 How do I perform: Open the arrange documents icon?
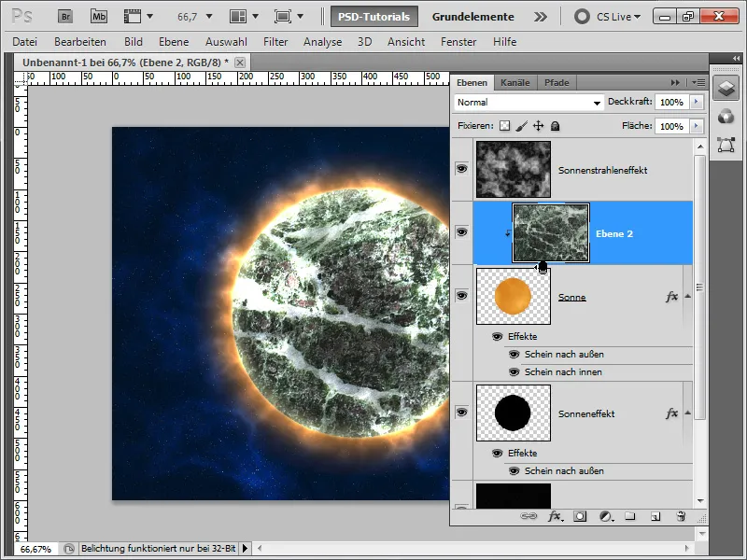[x=238, y=17]
